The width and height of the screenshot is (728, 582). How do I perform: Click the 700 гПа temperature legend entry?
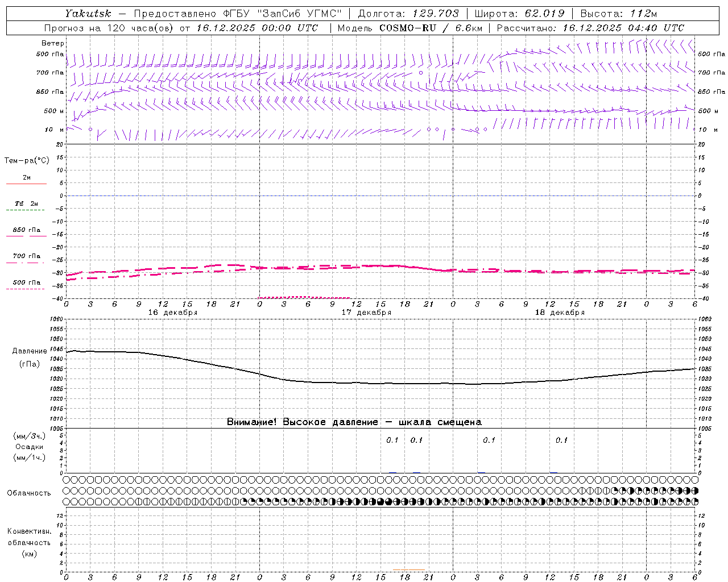(x=26, y=258)
